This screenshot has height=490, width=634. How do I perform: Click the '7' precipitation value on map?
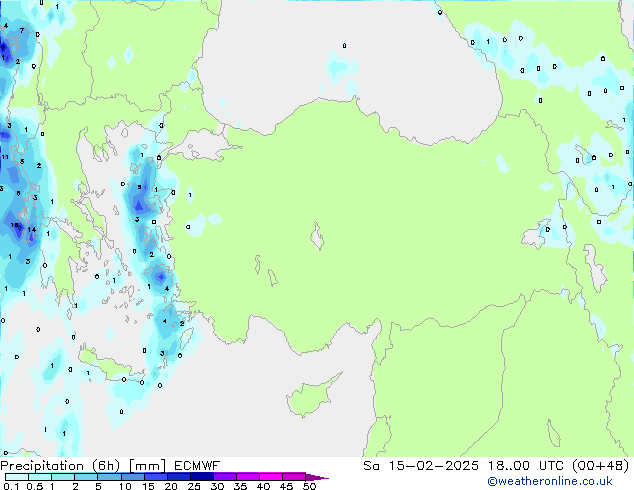point(22,30)
